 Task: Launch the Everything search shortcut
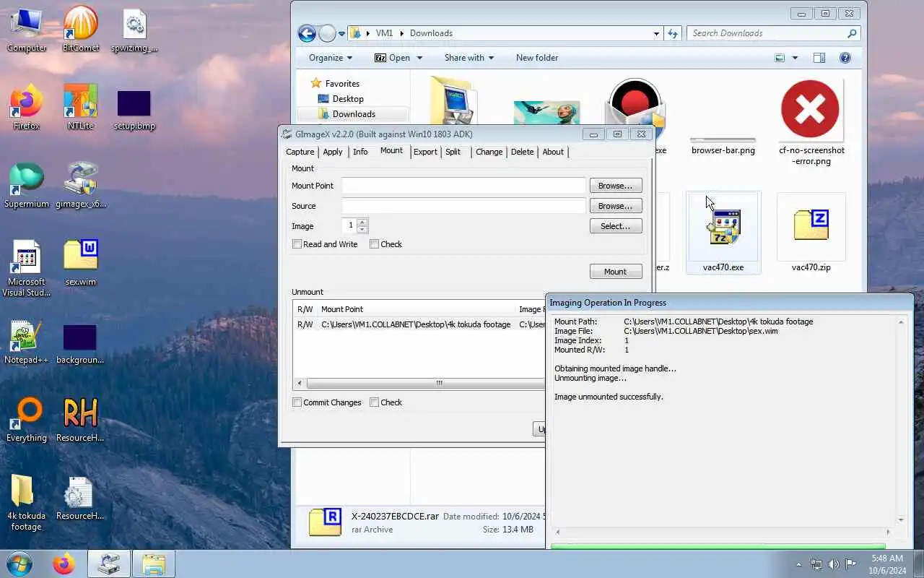[x=27, y=419]
